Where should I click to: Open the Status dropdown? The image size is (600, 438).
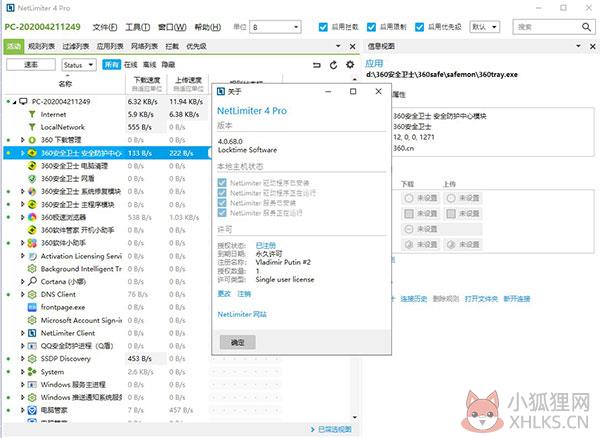79,65
